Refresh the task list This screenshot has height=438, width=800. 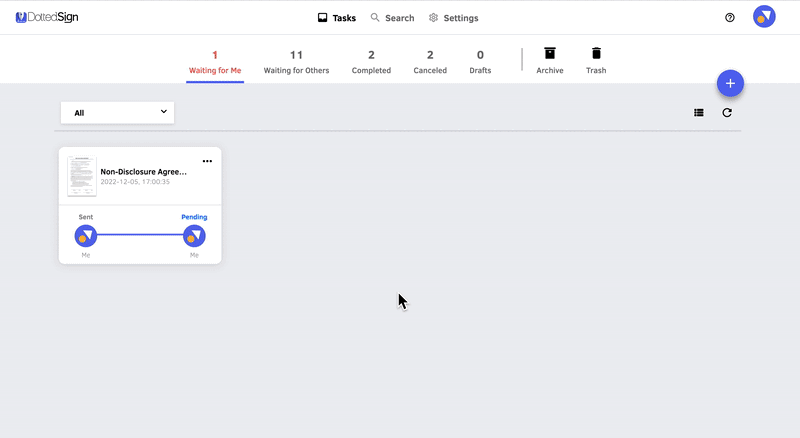click(x=727, y=113)
